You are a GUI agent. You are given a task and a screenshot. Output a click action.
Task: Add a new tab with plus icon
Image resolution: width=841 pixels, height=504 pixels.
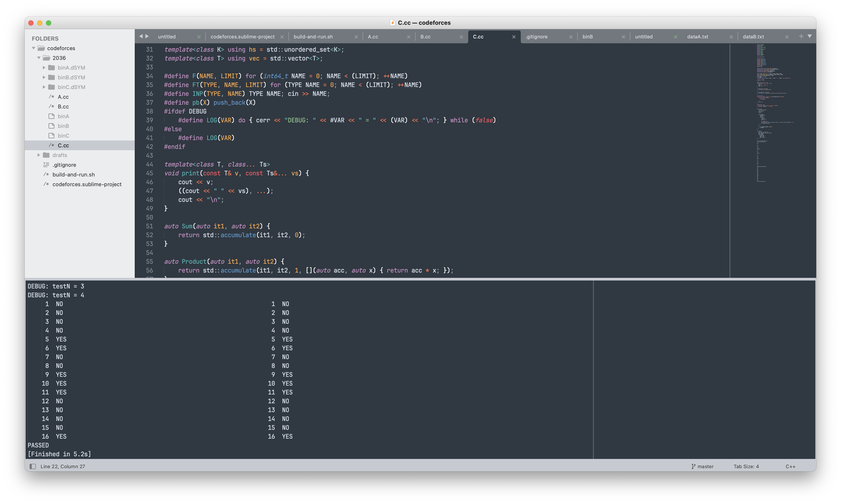[801, 36]
